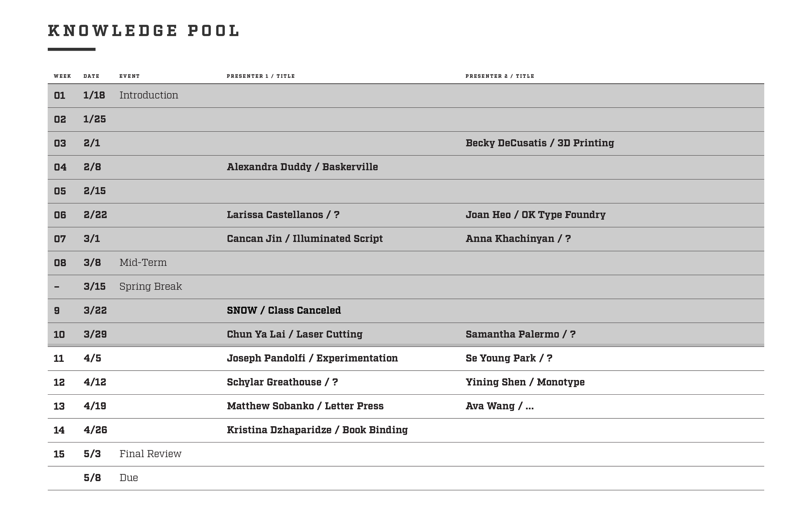Click the Due event text

(x=129, y=478)
